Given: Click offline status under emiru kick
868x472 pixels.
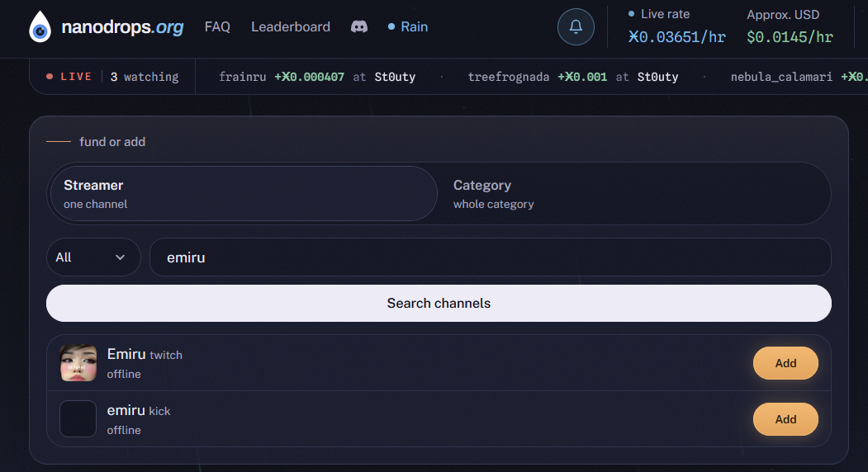Looking at the screenshot, I should tap(124, 430).
